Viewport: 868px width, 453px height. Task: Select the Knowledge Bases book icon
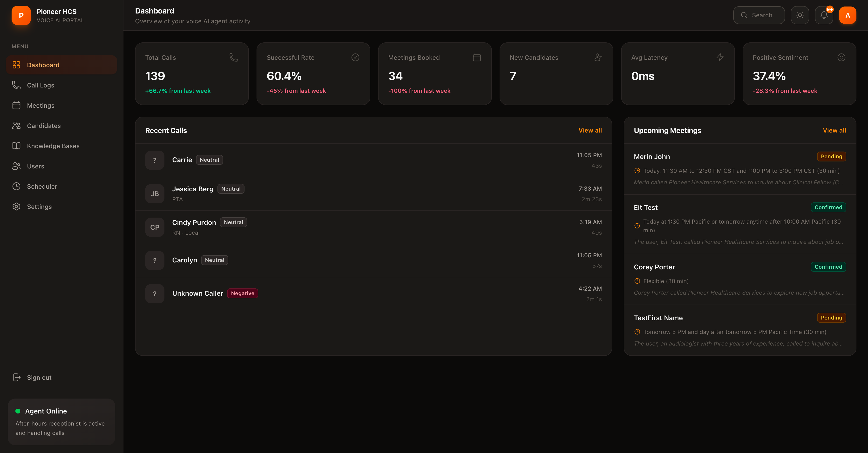tap(17, 146)
